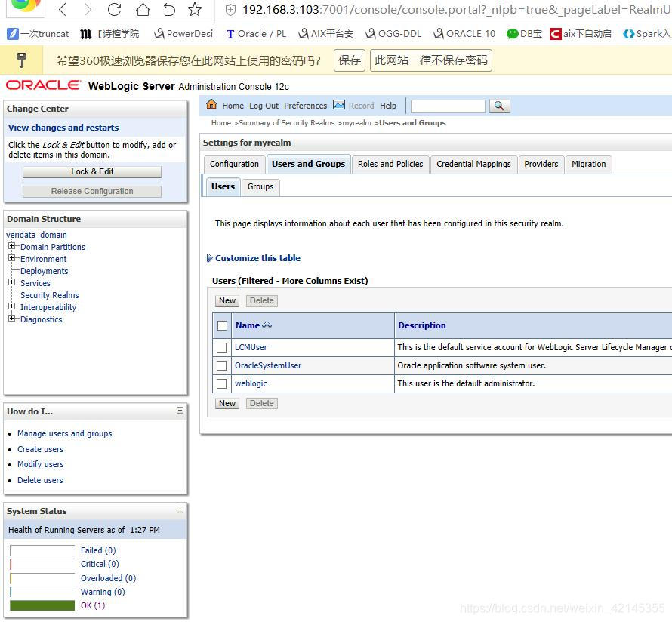Open Security Realms in Domain Structure
The height and width of the screenshot is (622, 672).
tap(50, 295)
